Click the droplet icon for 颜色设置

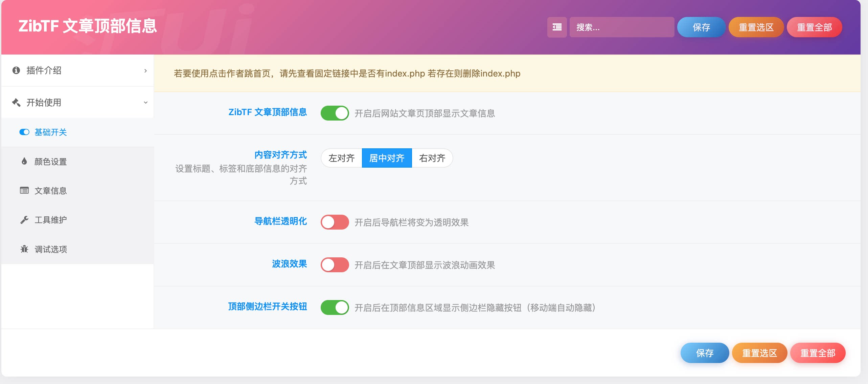(x=24, y=162)
